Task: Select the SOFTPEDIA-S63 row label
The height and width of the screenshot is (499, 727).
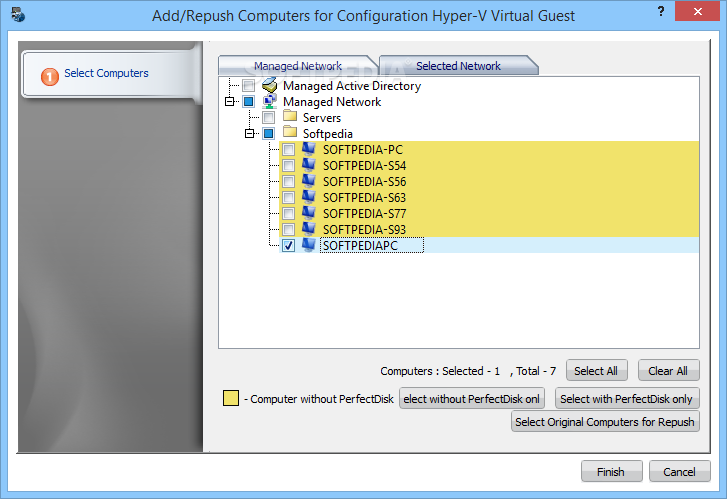Action: pyautogui.click(x=364, y=198)
